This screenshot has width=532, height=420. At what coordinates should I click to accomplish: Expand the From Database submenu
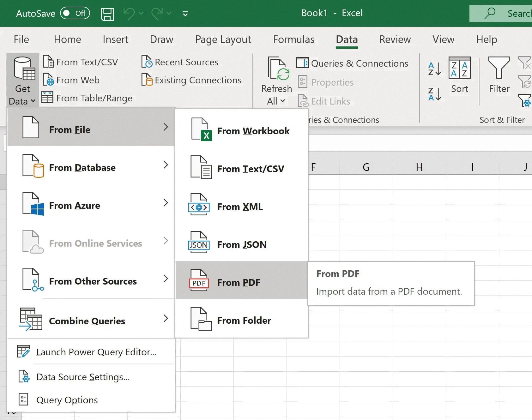click(83, 167)
